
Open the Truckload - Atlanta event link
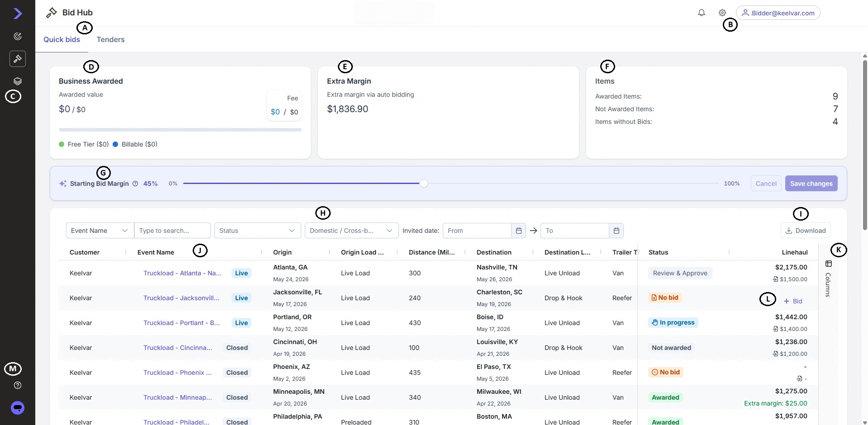coord(182,273)
